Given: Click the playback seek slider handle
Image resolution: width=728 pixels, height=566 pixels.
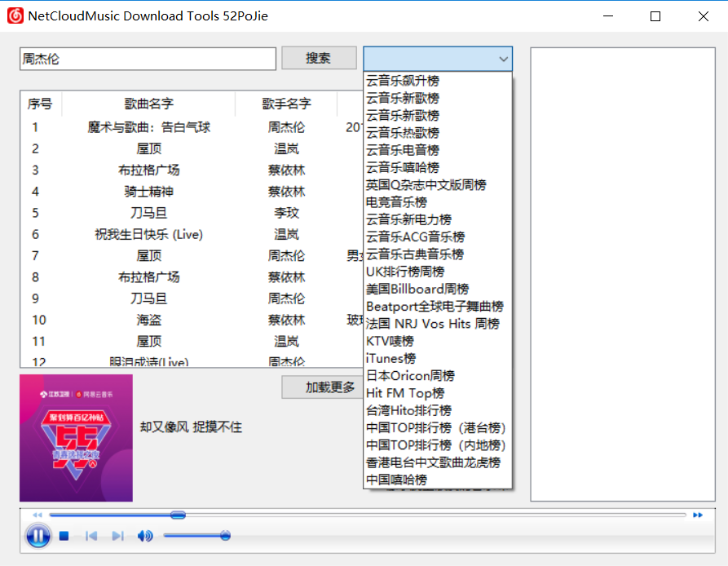Looking at the screenshot, I should click(x=178, y=515).
